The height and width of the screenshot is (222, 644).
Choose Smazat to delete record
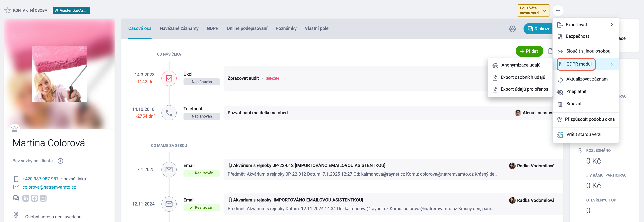(586, 104)
